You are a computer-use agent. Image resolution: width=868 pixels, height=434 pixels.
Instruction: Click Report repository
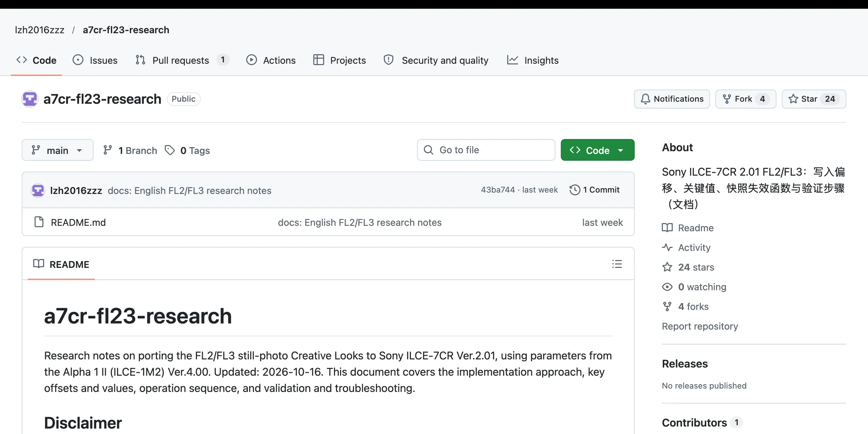tap(700, 326)
